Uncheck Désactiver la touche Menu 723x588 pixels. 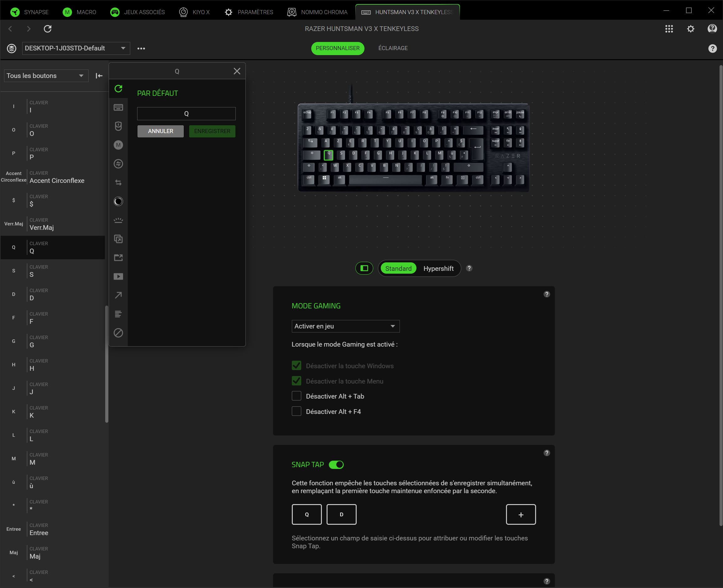(x=296, y=381)
